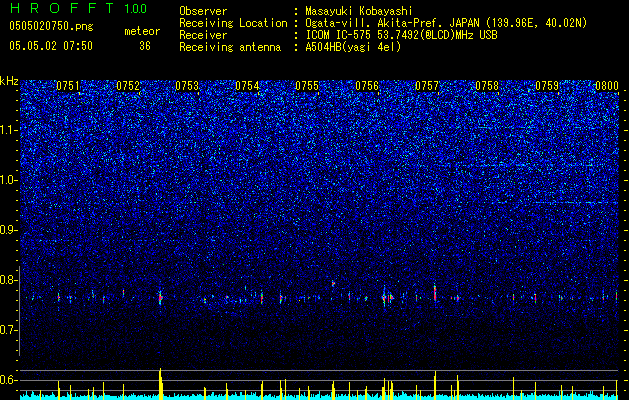Click the 0752 time marker
Image resolution: width=629 pixels, height=400 pixels.
[x=128, y=86]
